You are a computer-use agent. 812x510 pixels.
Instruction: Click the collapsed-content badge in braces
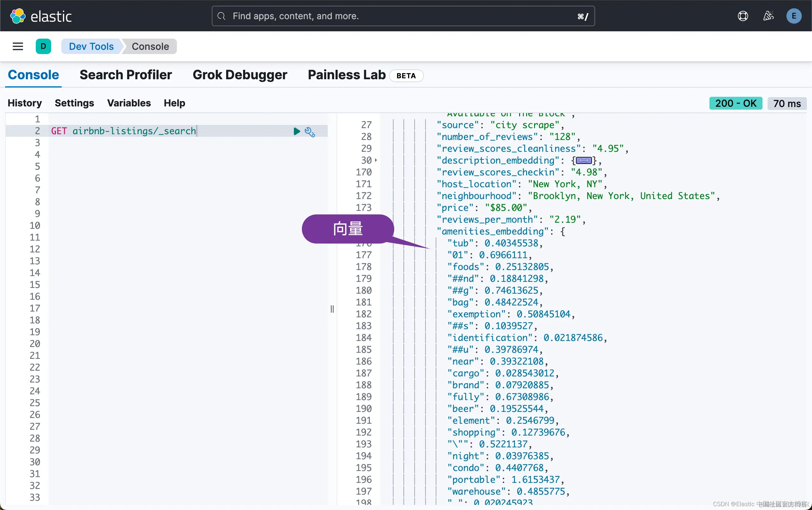coord(584,160)
